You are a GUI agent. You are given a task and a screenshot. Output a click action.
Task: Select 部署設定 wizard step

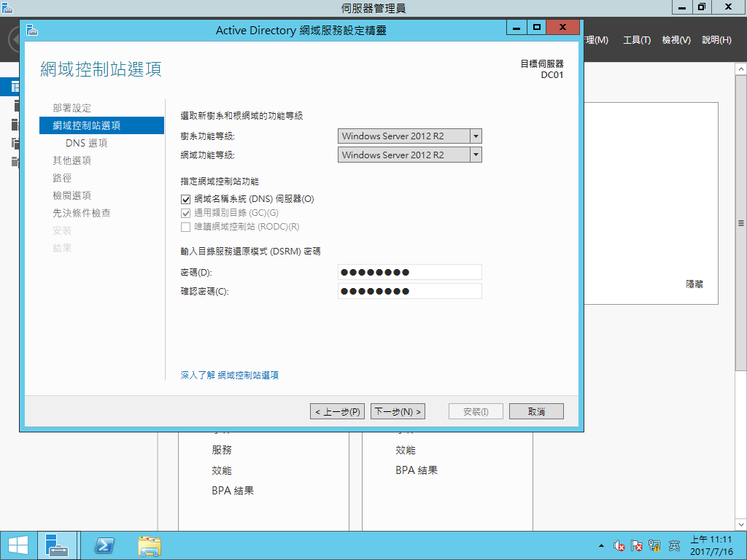point(72,108)
